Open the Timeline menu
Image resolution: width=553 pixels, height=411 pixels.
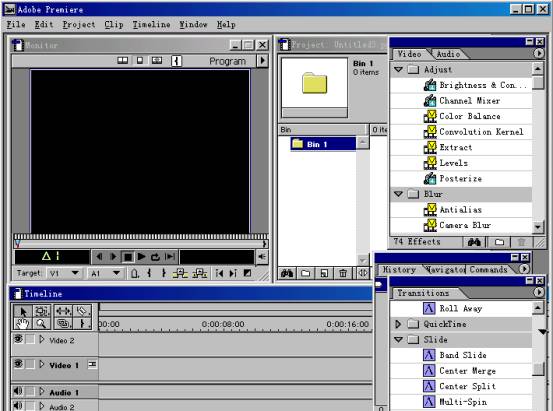pyautogui.click(x=151, y=24)
